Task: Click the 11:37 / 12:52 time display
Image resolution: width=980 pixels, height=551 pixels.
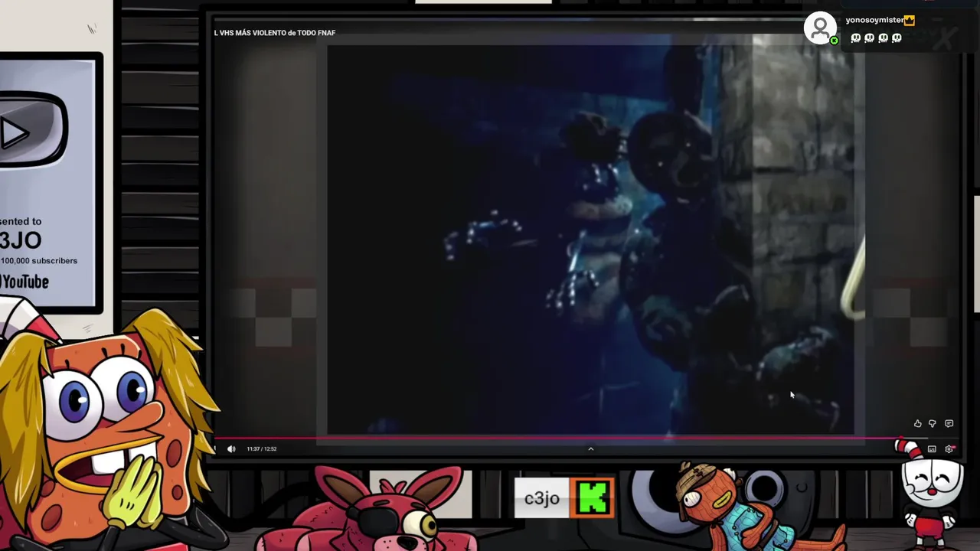Action: (262, 449)
